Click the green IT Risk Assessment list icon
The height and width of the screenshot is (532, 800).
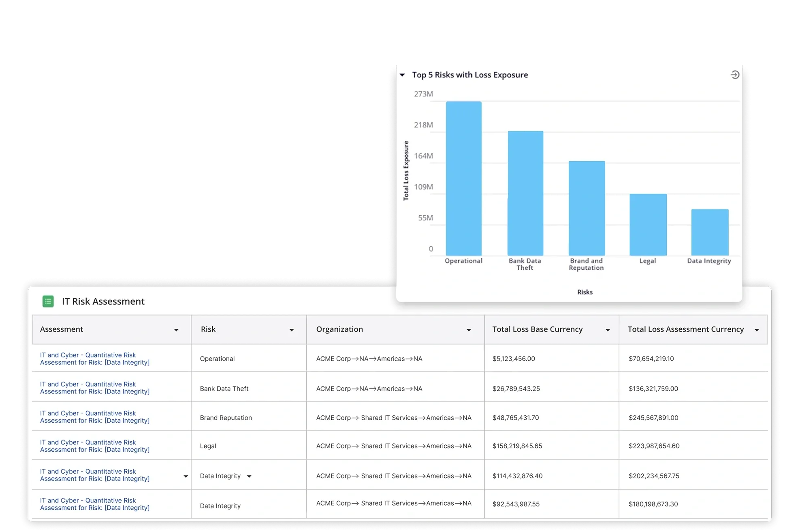(48, 301)
